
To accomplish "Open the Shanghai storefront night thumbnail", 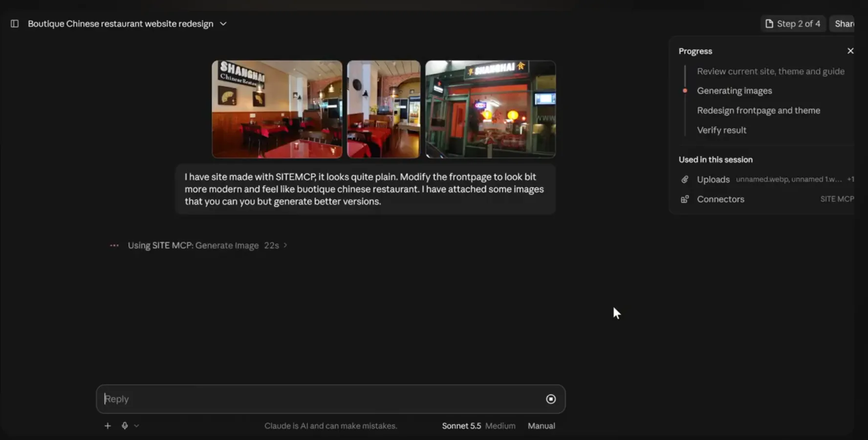I will click(490, 109).
